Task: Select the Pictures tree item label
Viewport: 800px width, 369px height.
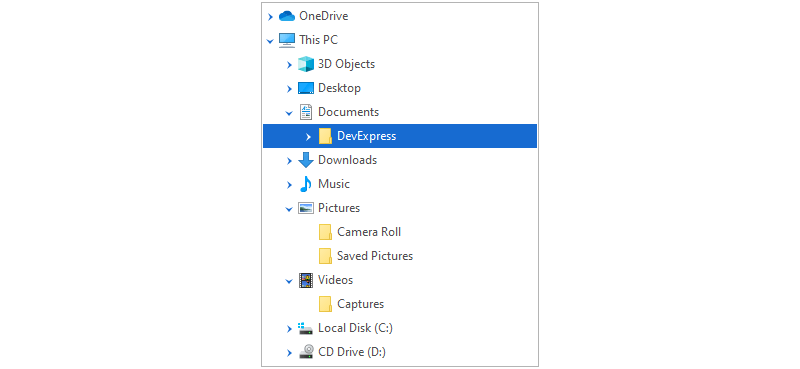Action: [339, 208]
